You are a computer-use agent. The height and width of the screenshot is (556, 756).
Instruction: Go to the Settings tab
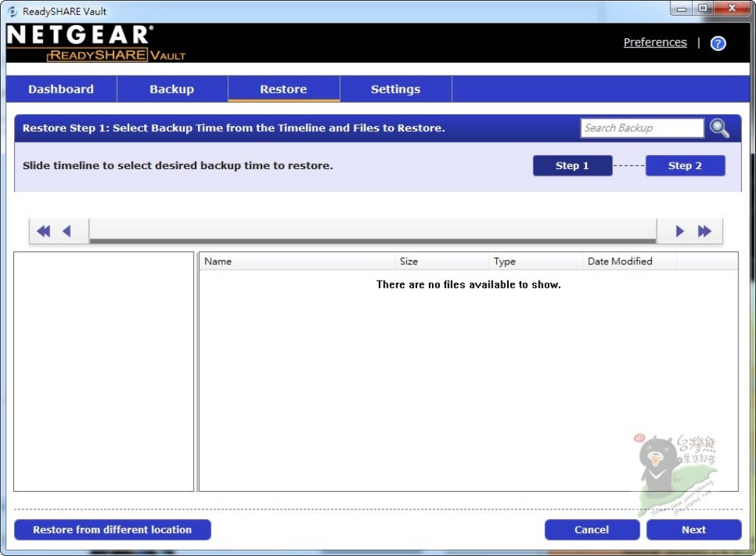[396, 89]
